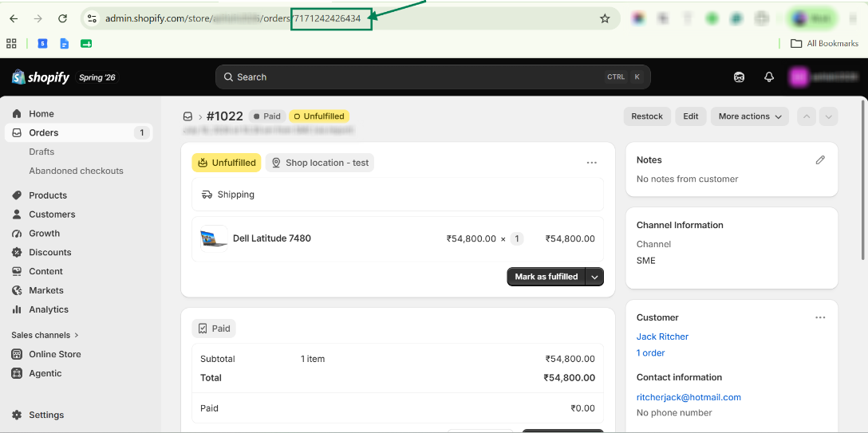The image size is (868, 433).
Task: Focus the Shopify Search field
Action: pyautogui.click(x=433, y=77)
